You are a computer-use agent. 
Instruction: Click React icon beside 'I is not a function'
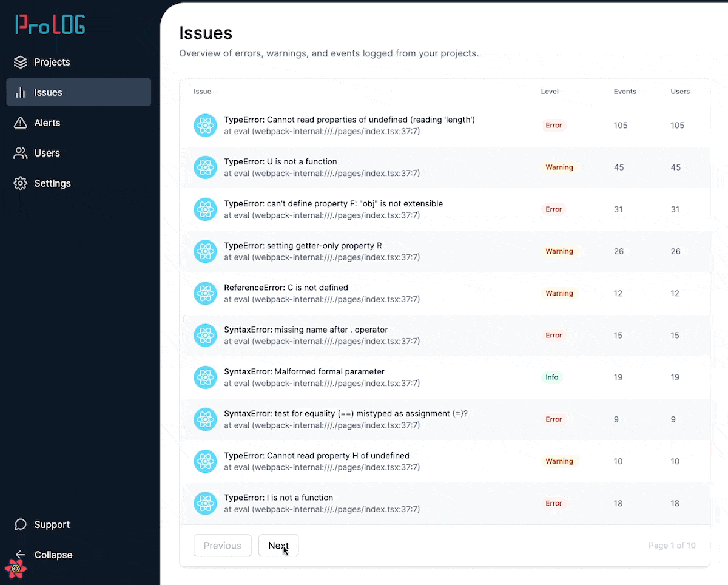[x=205, y=503]
